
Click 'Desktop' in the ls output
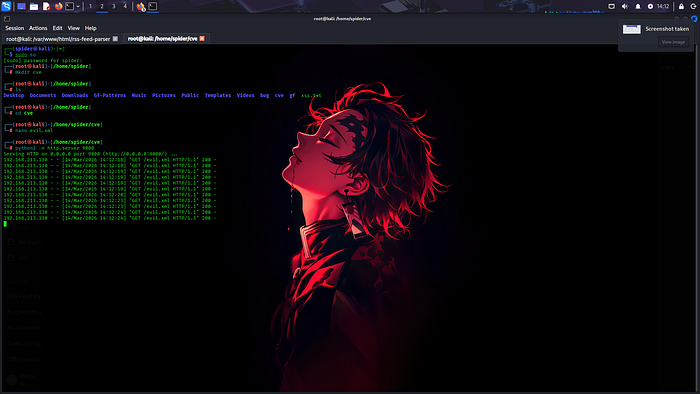click(14, 95)
